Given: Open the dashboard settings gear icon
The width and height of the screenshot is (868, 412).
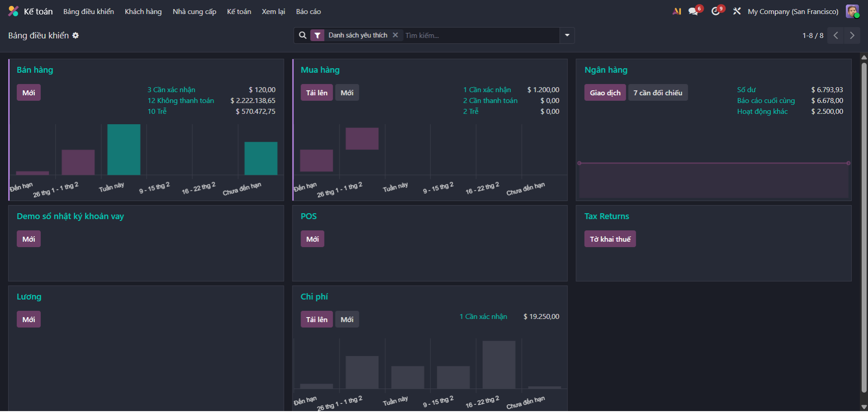Looking at the screenshot, I should [x=75, y=35].
